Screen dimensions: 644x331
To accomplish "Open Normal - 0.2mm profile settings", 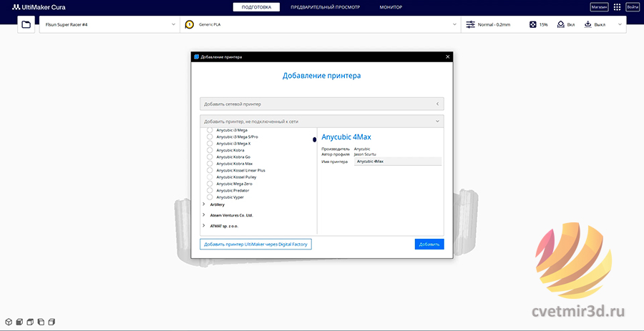I will (x=494, y=24).
